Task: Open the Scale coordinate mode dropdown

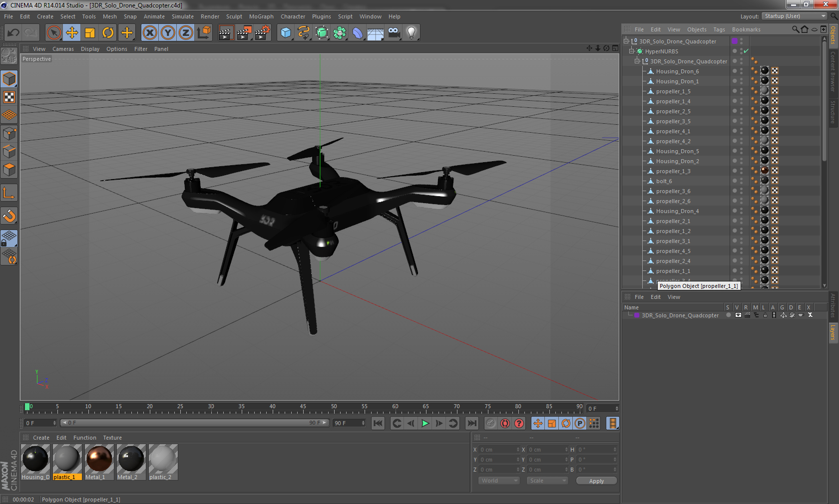Action: [547, 481]
